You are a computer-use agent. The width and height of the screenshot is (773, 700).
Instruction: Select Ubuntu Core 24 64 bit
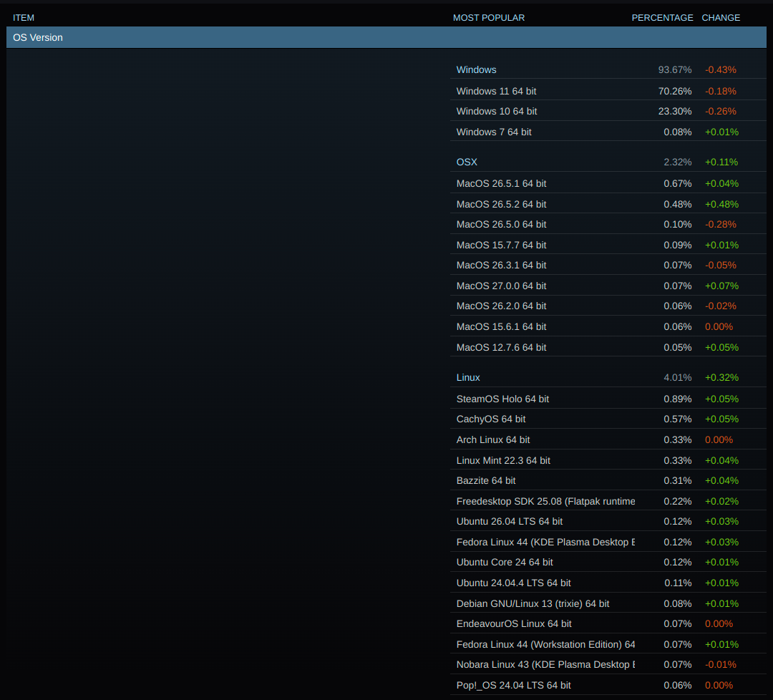click(608, 563)
